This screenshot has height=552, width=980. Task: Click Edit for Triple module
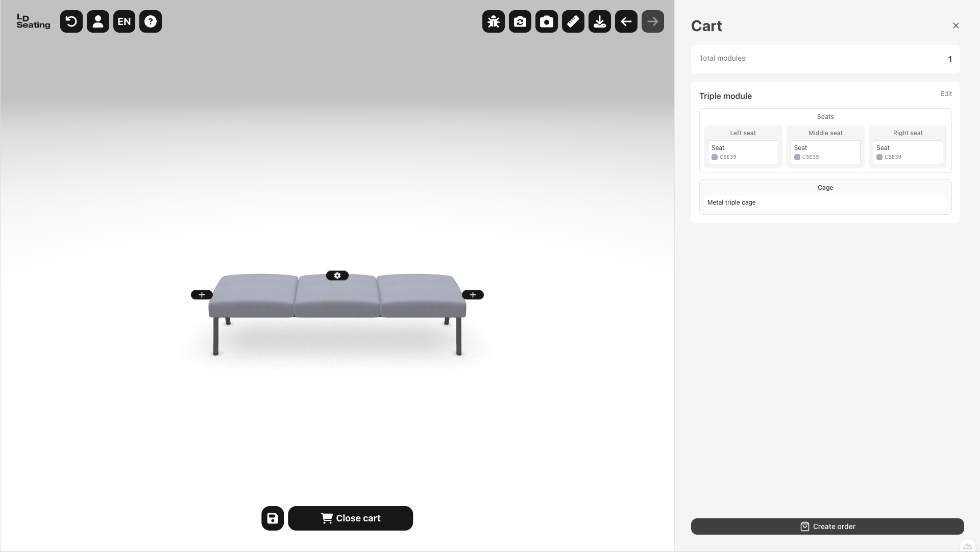(946, 94)
